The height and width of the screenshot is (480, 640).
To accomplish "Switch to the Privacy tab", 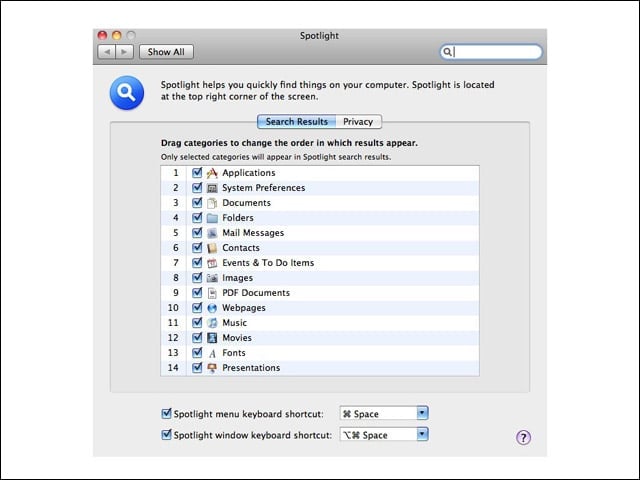I will point(358,122).
